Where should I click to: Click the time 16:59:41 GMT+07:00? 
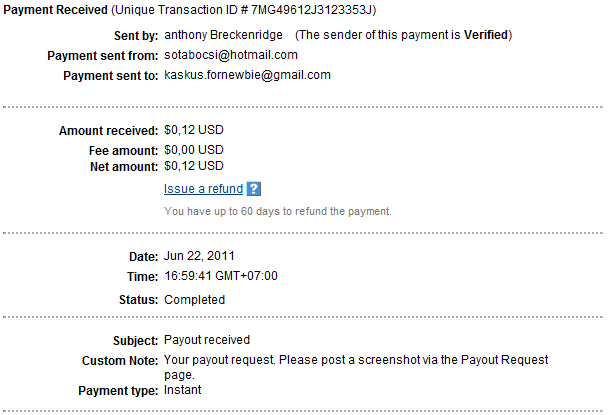tap(221, 276)
